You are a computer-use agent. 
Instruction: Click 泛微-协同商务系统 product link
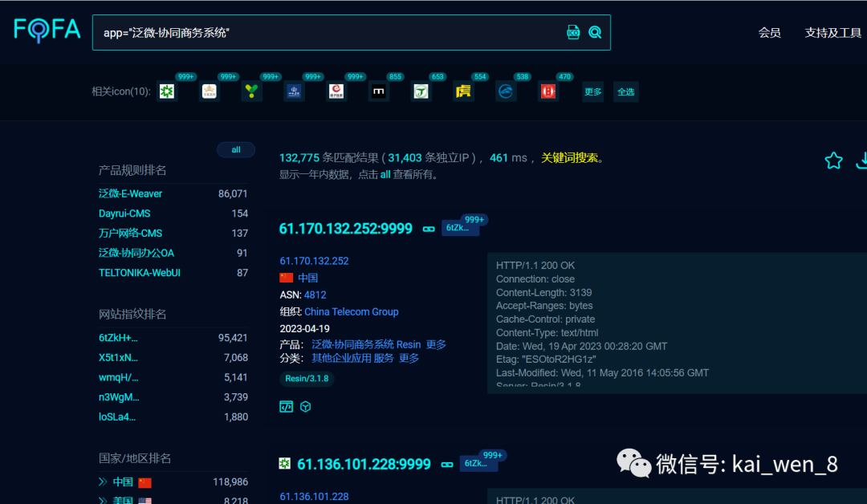coord(352,344)
